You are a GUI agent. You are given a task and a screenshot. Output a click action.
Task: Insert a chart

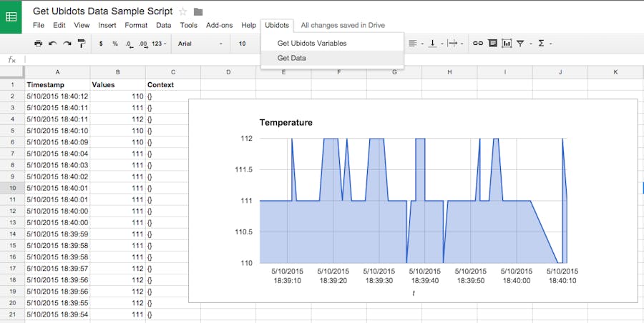(507, 43)
